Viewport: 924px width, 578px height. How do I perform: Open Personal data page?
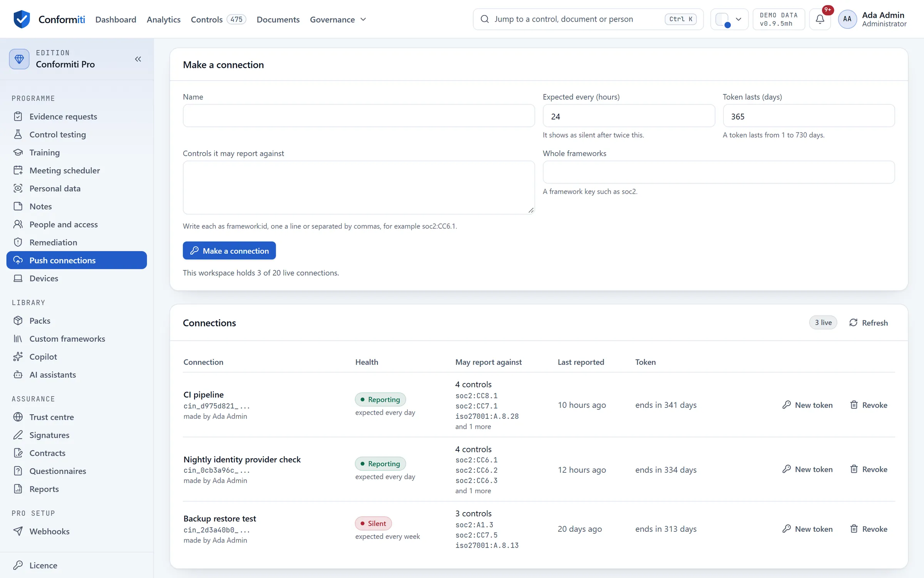pyautogui.click(x=77, y=188)
